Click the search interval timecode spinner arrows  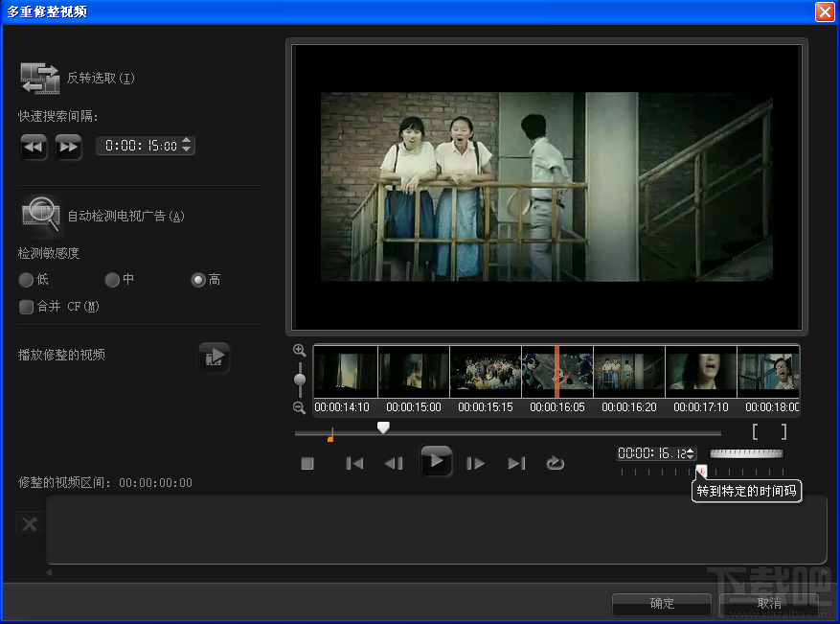point(187,146)
